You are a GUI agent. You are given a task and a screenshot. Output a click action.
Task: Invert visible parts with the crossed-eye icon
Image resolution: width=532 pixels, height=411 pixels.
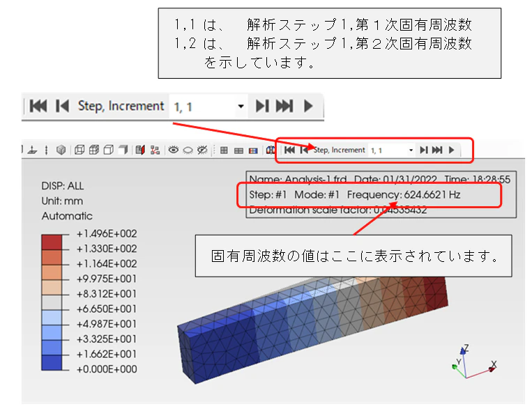[202, 150]
